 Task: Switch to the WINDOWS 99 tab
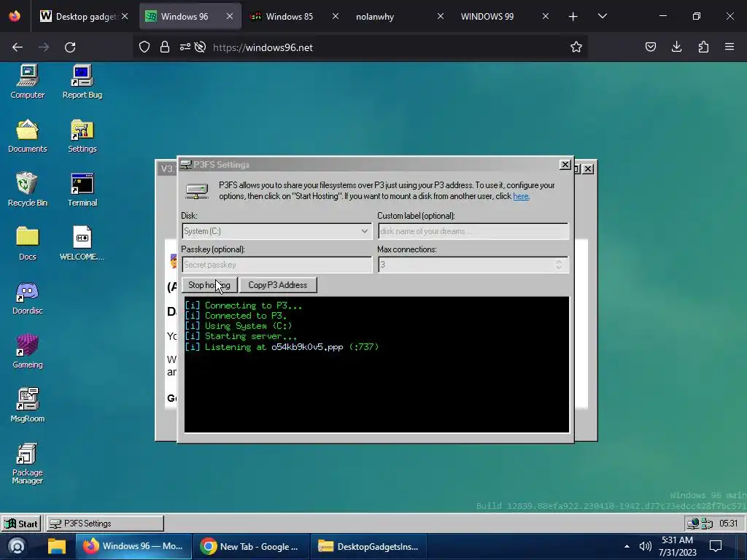coord(504,16)
